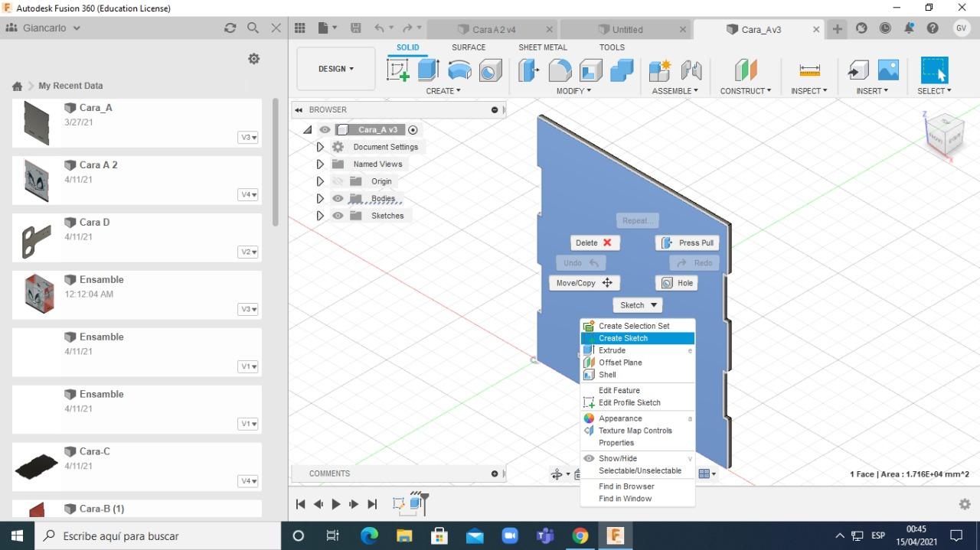Click the Delete marking menu button

(595, 242)
